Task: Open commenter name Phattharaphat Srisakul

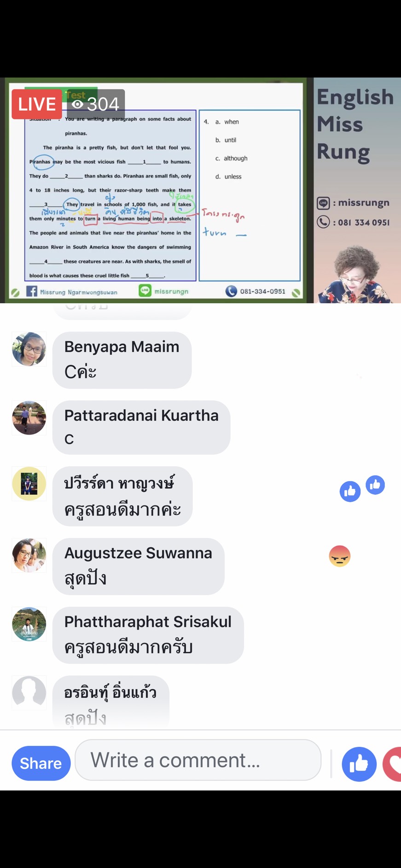Action: 148,622
